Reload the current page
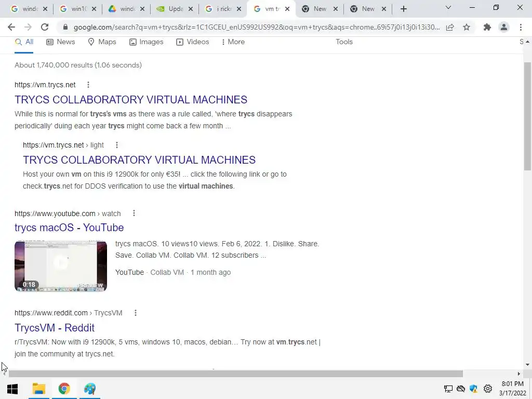Screen dimensions: 532x399 45,27
